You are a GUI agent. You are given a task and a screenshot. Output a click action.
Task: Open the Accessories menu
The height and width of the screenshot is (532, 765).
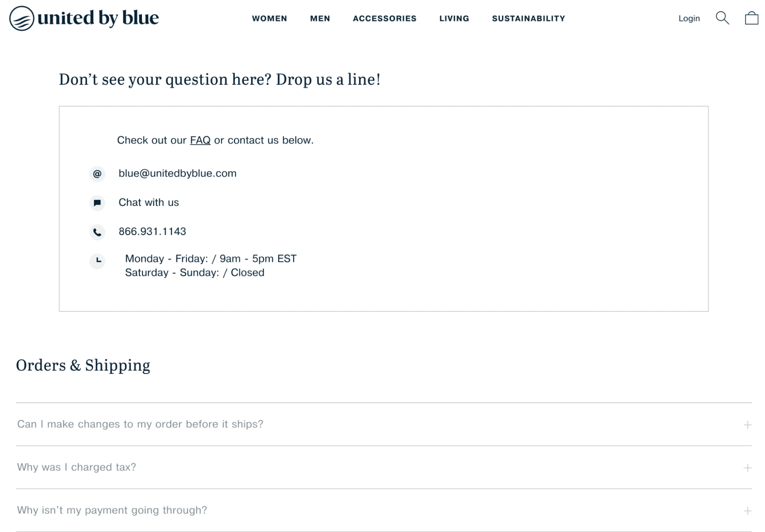(384, 18)
